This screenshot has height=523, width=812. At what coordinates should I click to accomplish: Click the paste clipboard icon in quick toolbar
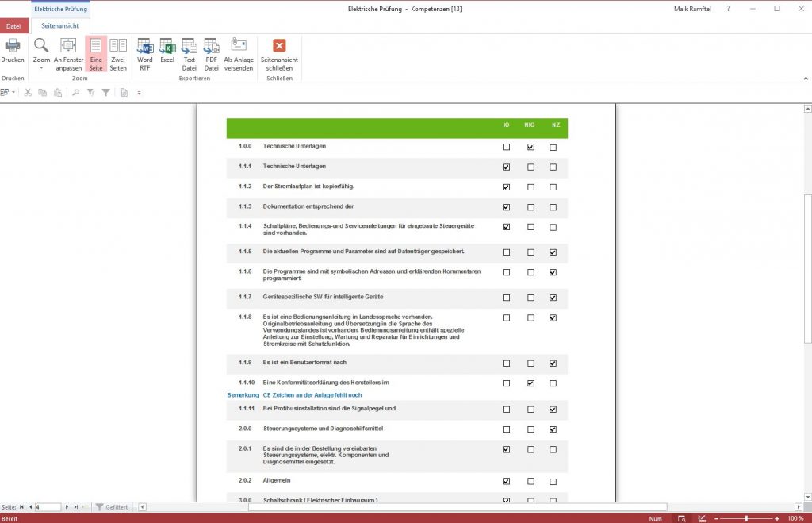[x=58, y=93]
